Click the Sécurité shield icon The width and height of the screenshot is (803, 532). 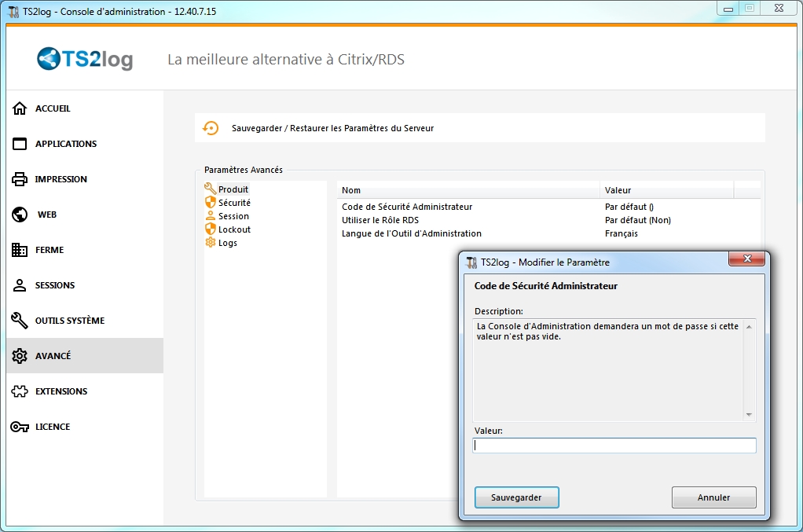(210, 202)
